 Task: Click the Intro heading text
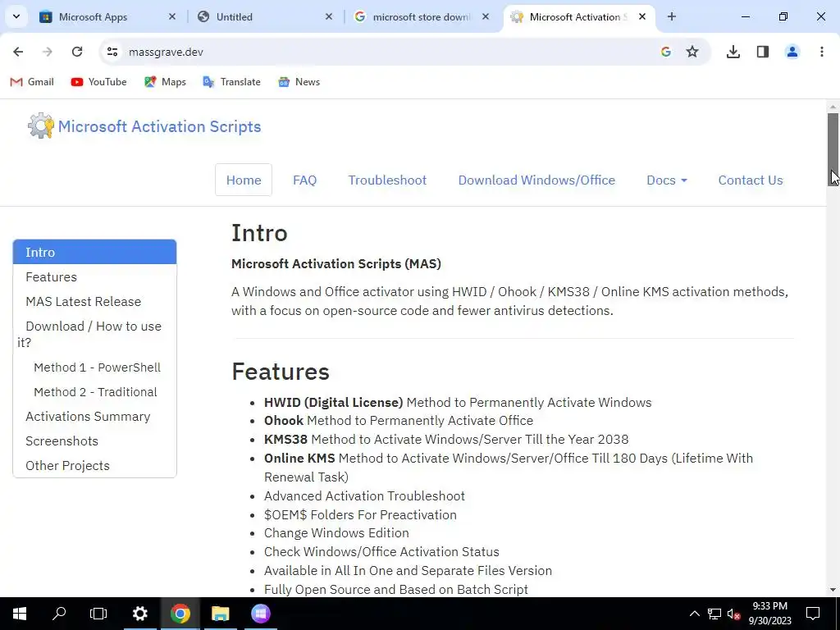point(259,233)
